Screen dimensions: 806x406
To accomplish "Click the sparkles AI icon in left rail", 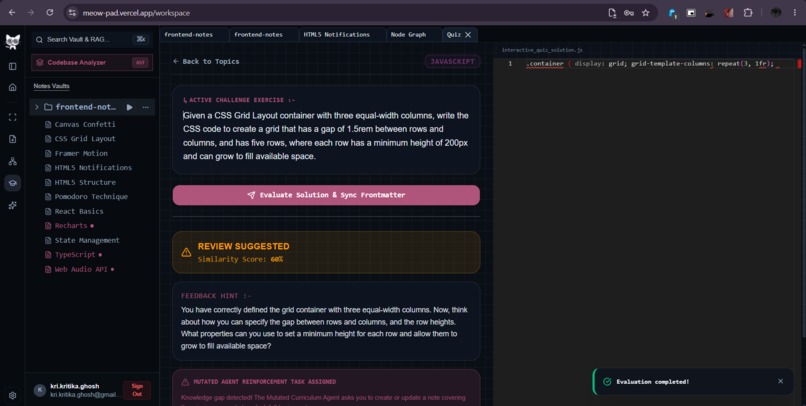I will 13,205.
